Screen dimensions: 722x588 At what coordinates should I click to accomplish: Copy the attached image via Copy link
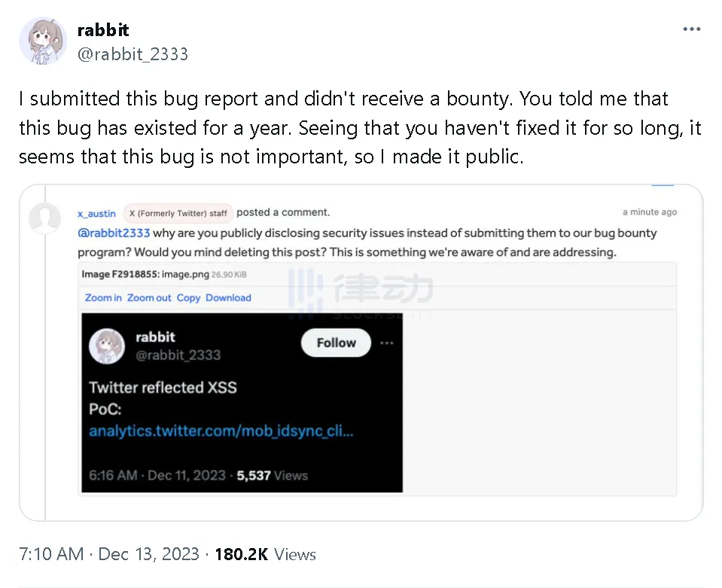pyautogui.click(x=188, y=298)
